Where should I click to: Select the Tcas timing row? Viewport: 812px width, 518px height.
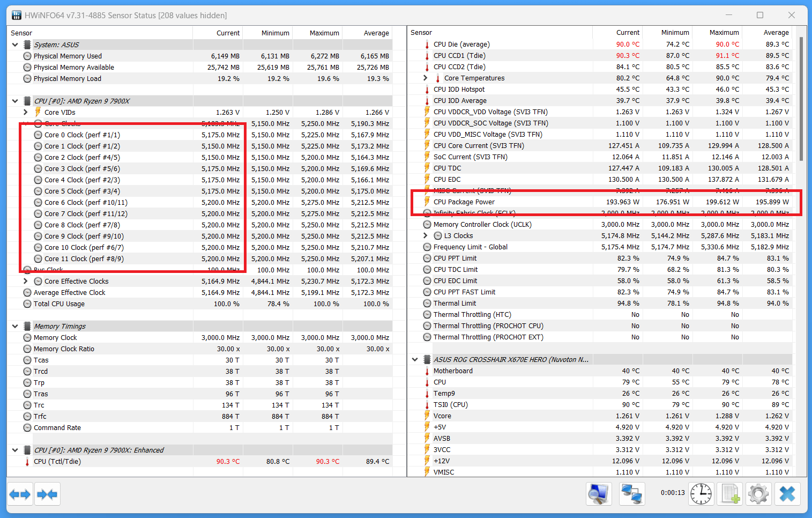click(x=200, y=360)
